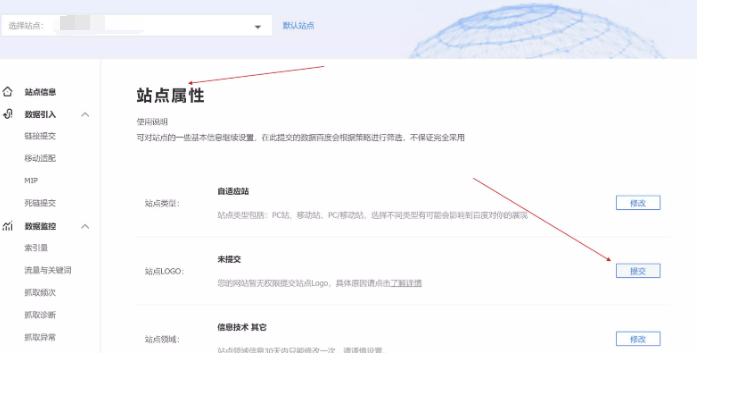Open 抓取诊断 sidebar item
736x396 pixels.
click(x=40, y=315)
